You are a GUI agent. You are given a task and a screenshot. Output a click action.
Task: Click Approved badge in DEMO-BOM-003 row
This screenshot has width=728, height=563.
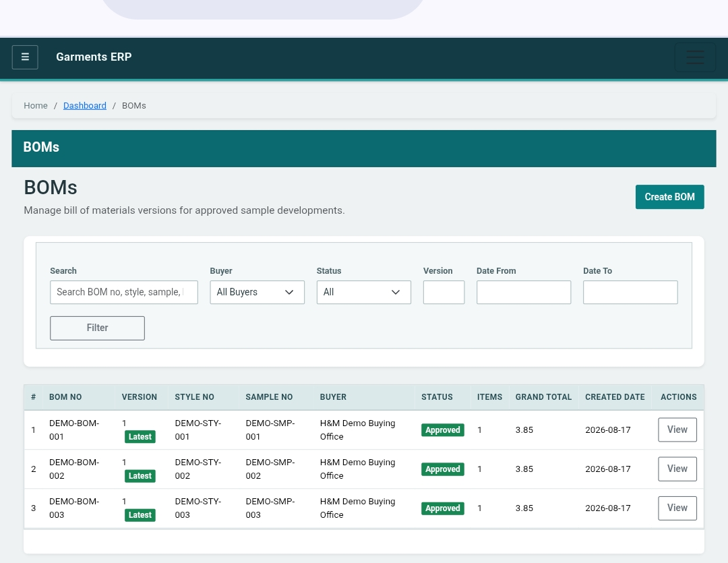coord(442,508)
